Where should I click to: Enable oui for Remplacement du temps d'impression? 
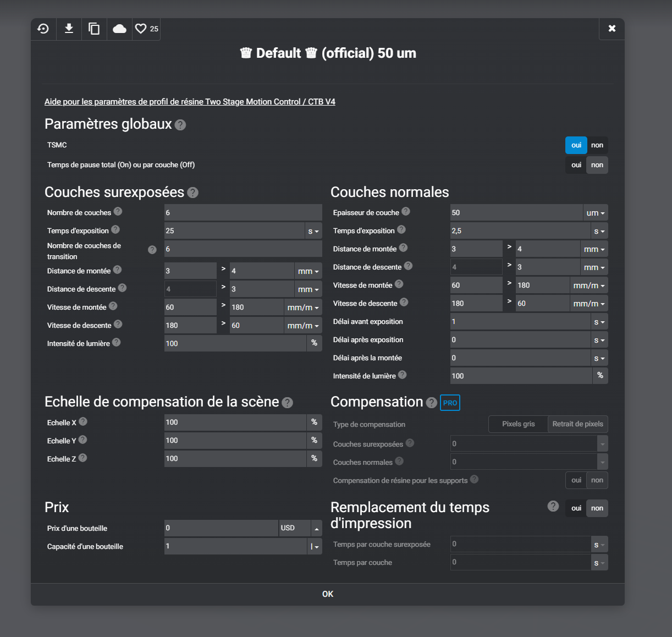click(576, 508)
